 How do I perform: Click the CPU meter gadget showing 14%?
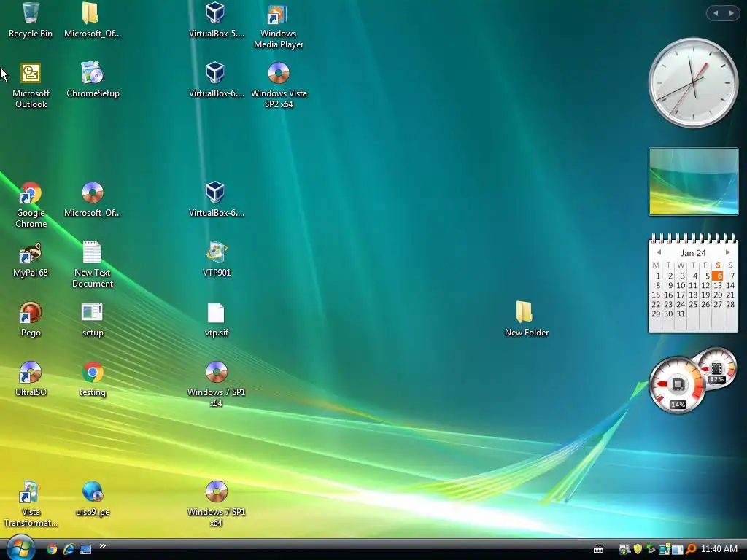point(677,385)
